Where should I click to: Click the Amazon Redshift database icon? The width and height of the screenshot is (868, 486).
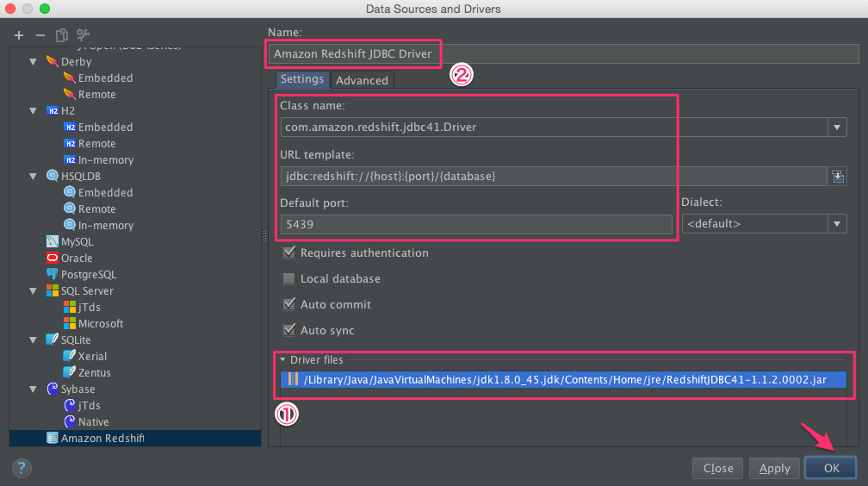point(53,438)
